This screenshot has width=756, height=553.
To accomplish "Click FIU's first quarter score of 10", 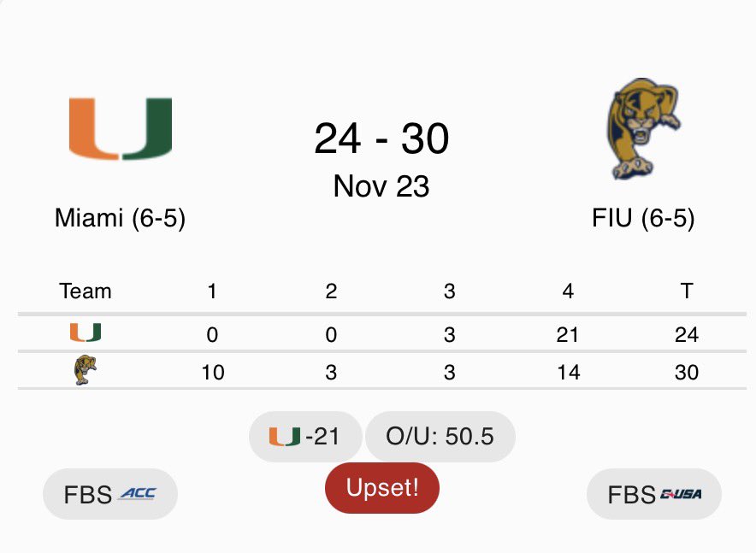I will point(212,372).
